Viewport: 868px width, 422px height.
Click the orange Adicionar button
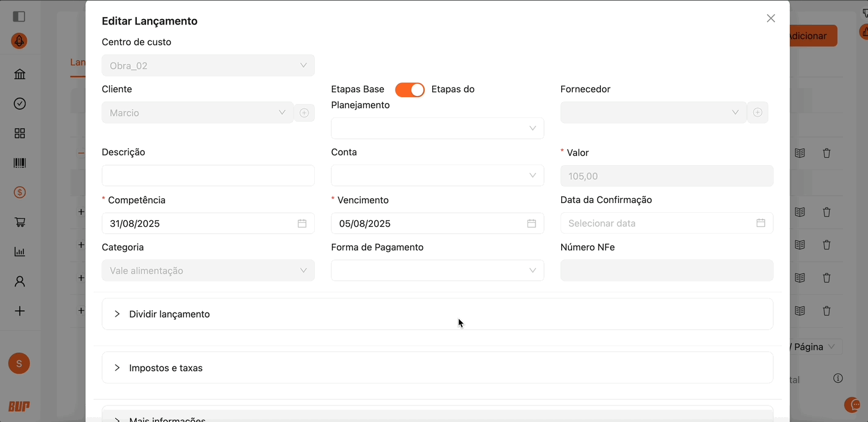pyautogui.click(x=812, y=35)
